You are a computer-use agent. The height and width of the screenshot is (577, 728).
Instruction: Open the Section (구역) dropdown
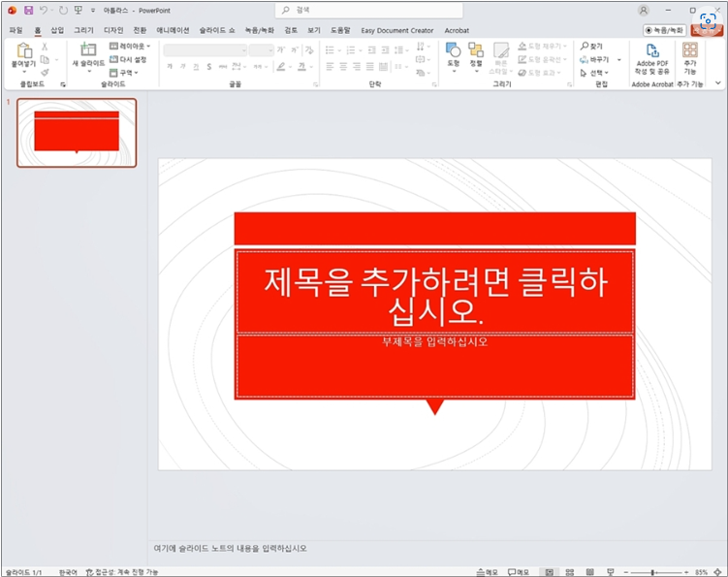tap(125, 72)
